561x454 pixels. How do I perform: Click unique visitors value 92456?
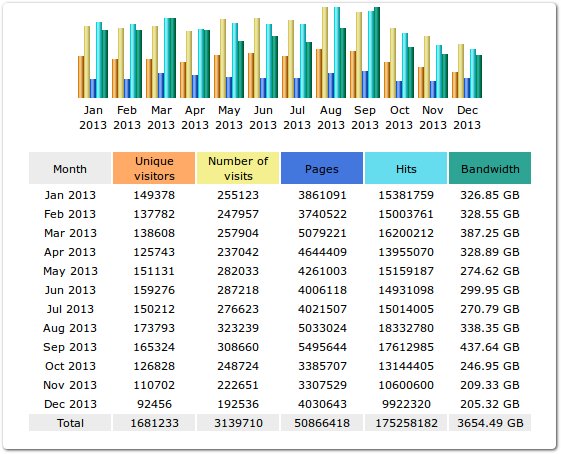[154, 404]
